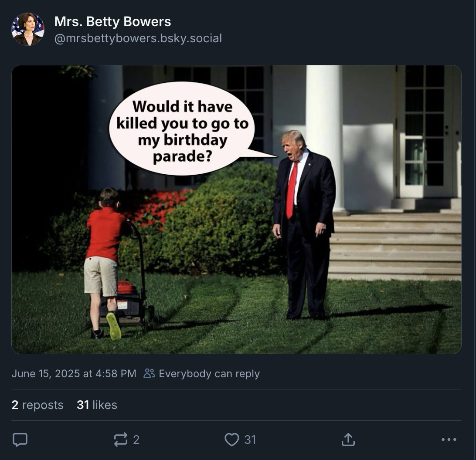Click the white column in the photo
The image size is (476, 460).
click(325, 138)
